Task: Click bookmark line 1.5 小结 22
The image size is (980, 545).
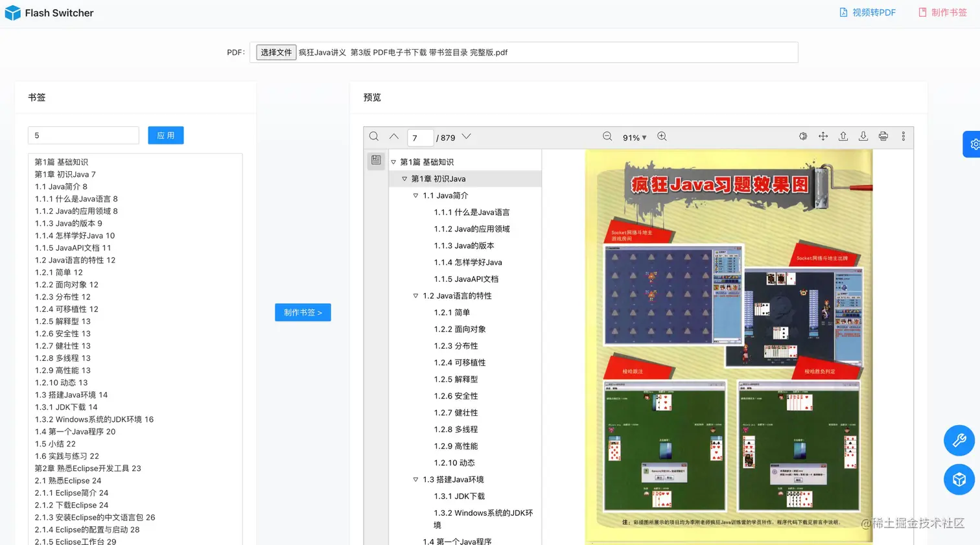Action: [x=55, y=444]
